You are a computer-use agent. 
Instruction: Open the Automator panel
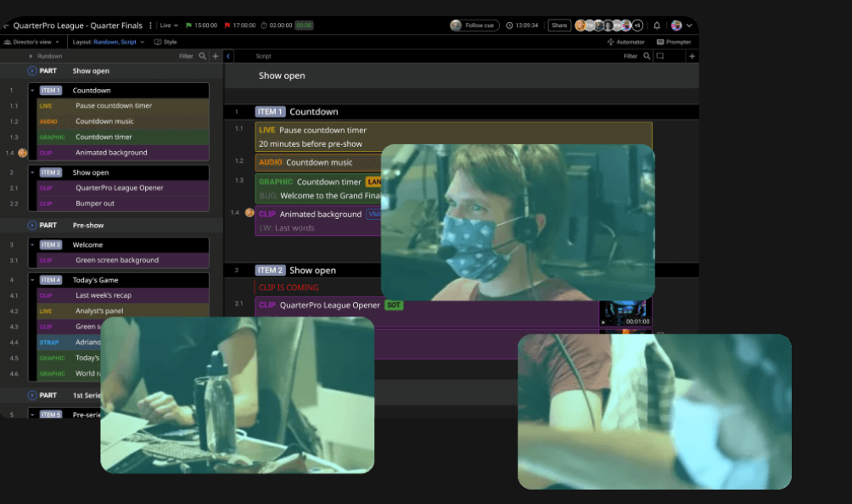point(625,42)
